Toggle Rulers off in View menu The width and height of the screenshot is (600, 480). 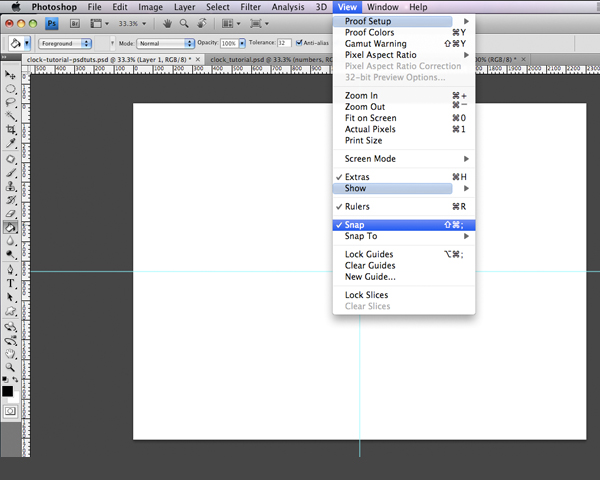point(357,207)
